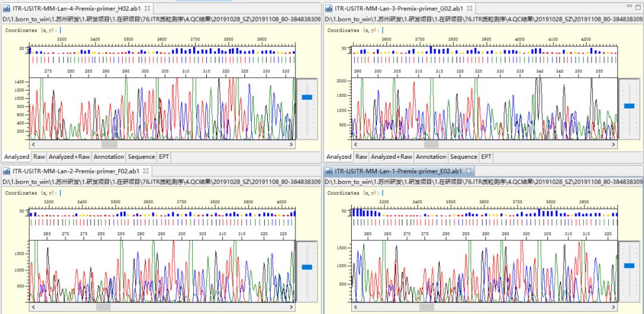
Task: Close the ITR-USITR-MM-Lan-3 G02.ab1 tab
Action: pos(470,8)
